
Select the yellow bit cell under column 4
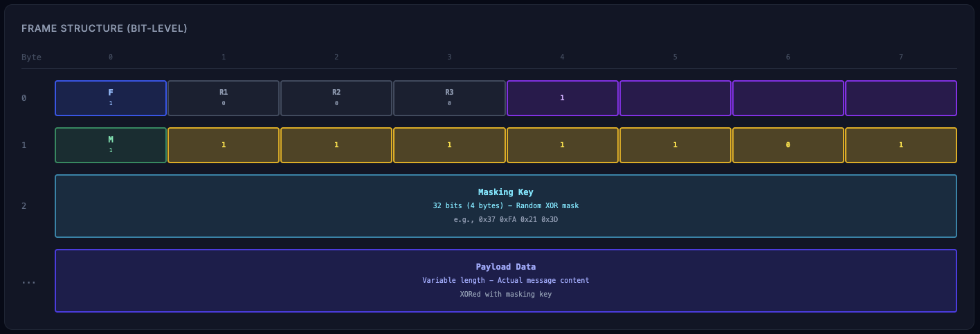[562, 145]
